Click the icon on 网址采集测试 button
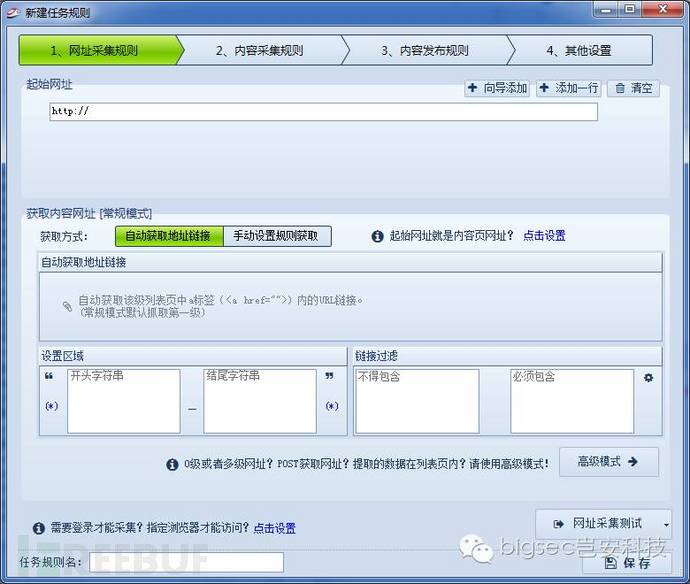 point(558,524)
